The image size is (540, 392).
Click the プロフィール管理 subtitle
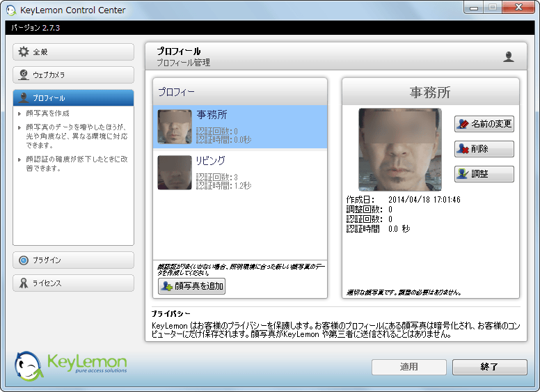(184, 63)
